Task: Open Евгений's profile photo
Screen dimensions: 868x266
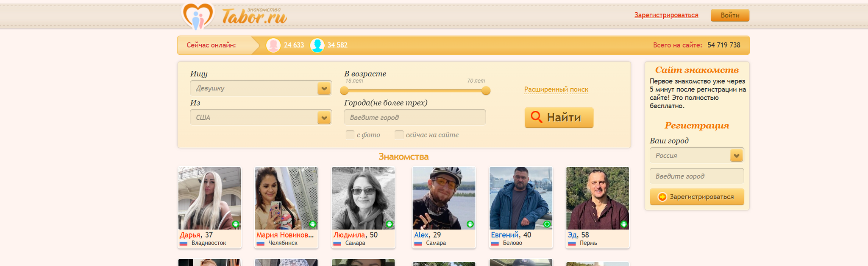Action: [x=521, y=198]
